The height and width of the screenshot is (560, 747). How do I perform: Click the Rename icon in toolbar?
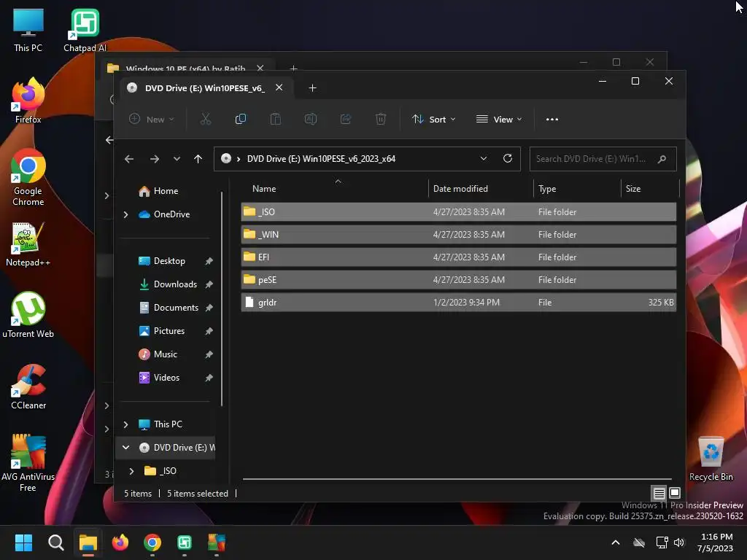[x=311, y=119]
